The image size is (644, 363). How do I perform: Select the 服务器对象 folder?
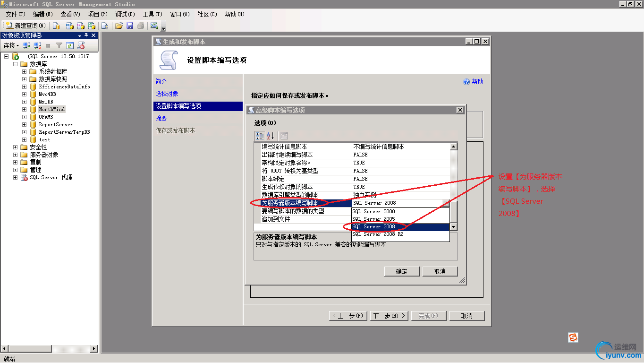point(44,155)
